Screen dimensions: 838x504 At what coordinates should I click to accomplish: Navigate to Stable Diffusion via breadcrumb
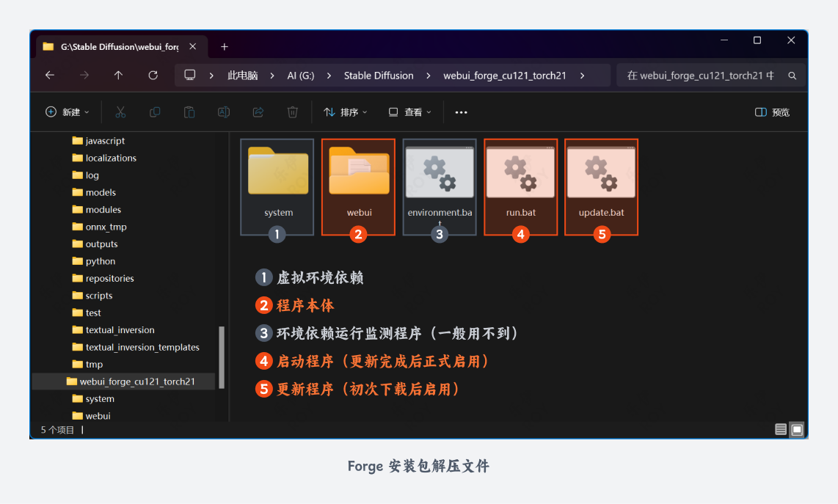(x=379, y=75)
